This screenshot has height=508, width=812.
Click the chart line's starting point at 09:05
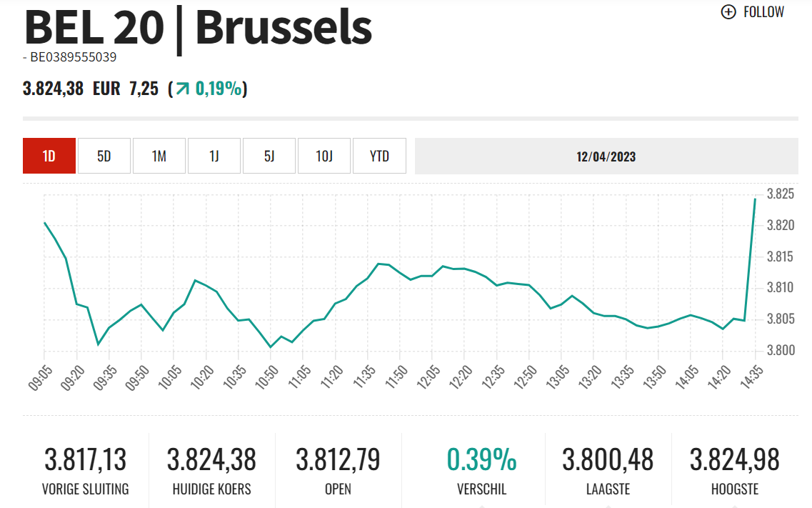(x=44, y=223)
